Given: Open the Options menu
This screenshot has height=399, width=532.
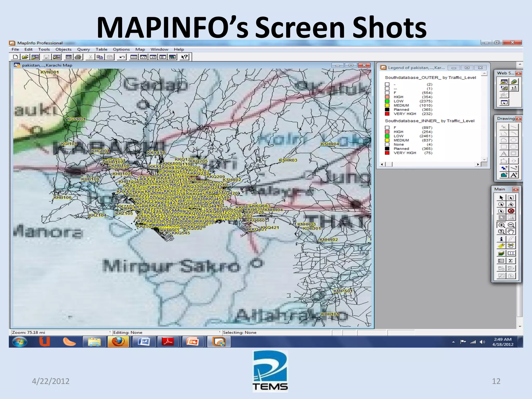Looking at the screenshot, I should click(x=121, y=49).
